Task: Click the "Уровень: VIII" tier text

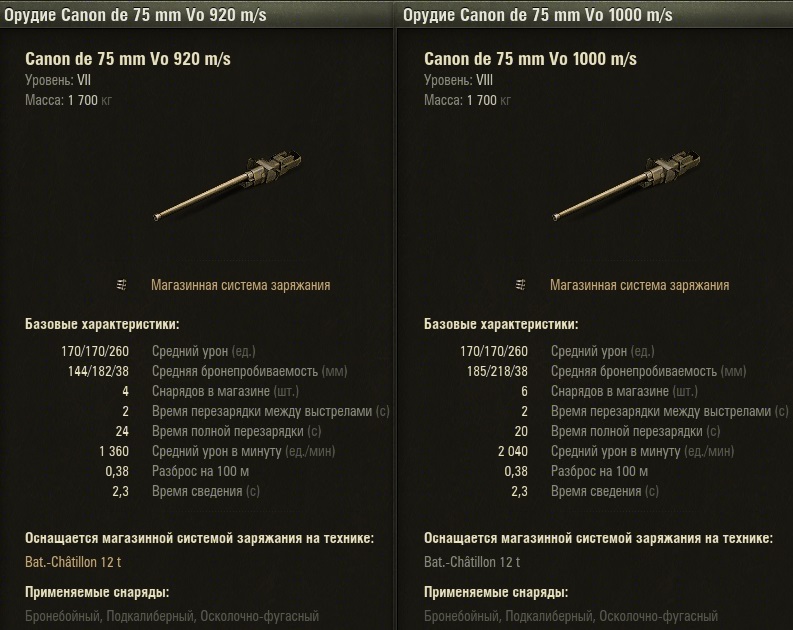Action: [x=457, y=80]
